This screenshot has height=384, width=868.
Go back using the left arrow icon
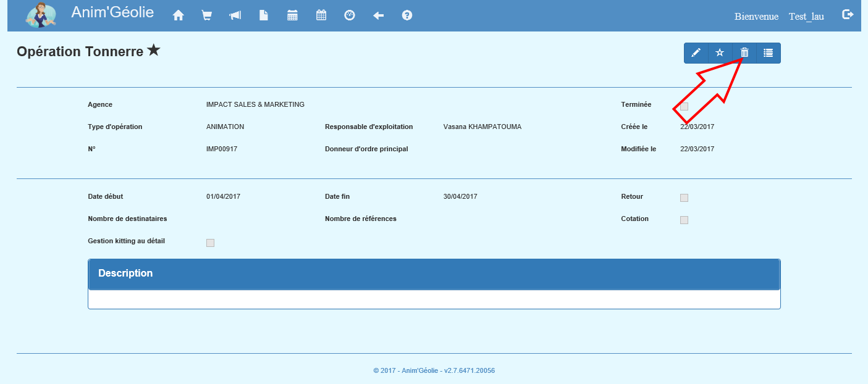tap(379, 16)
